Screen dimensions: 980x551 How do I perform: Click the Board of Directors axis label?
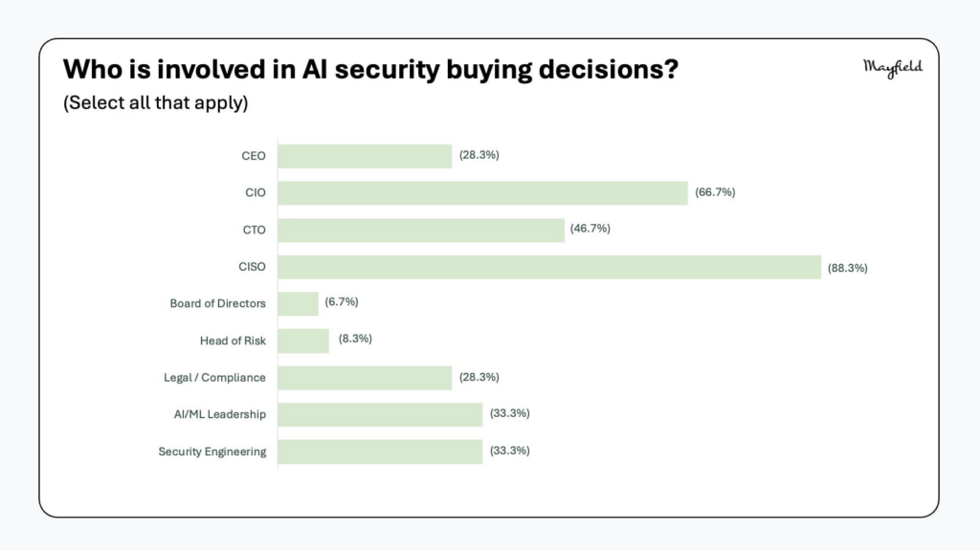coord(217,303)
